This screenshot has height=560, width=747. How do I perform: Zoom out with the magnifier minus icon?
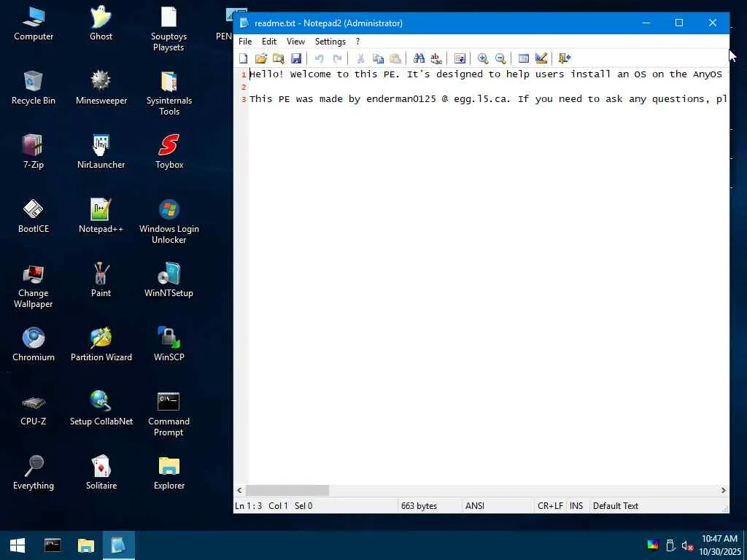[x=500, y=58]
